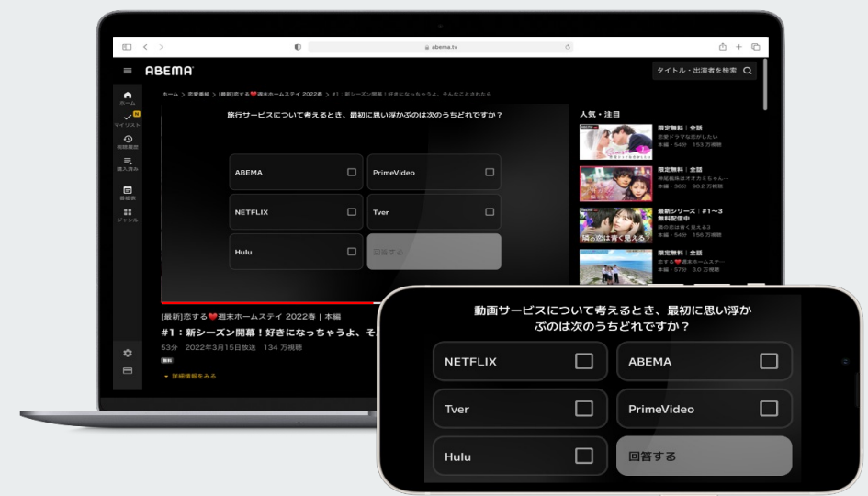Open the 隣の恋は青く見える thumbnail
This screenshot has width=868, height=496.
click(615, 225)
